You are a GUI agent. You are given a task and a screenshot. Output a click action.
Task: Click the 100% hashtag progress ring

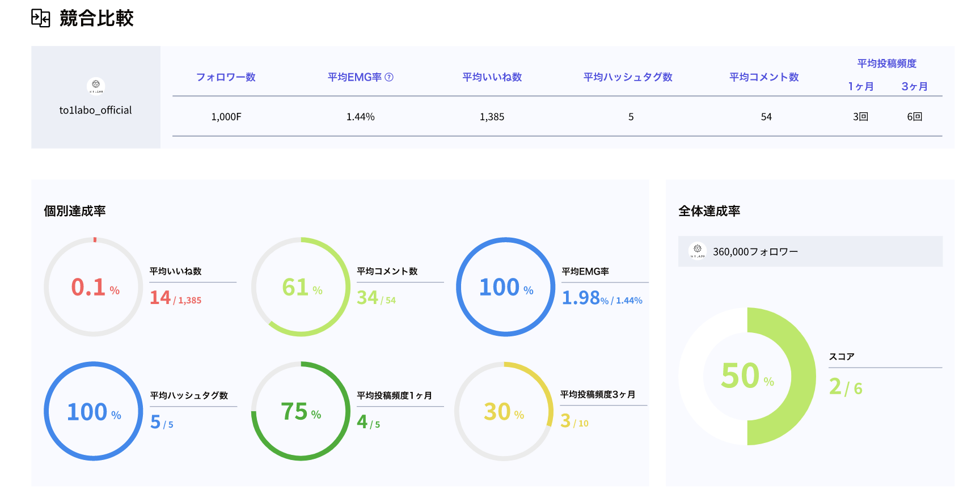pos(94,411)
